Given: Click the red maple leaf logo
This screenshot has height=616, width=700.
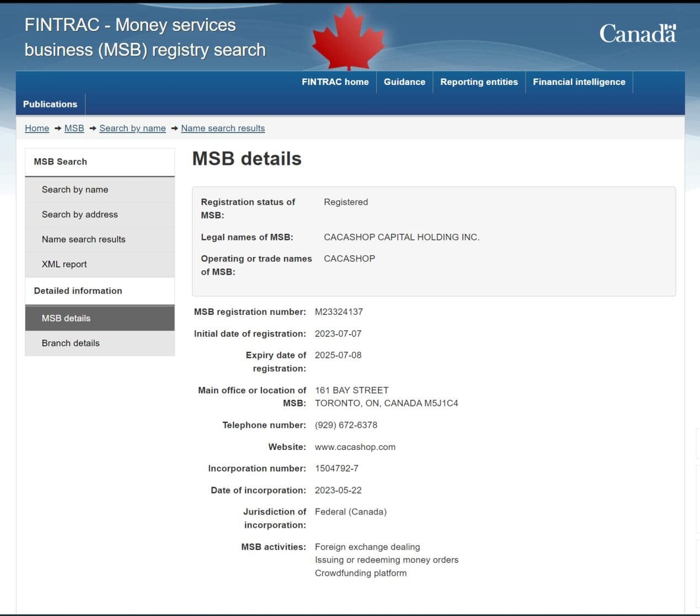Looking at the screenshot, I should point(349,38).
